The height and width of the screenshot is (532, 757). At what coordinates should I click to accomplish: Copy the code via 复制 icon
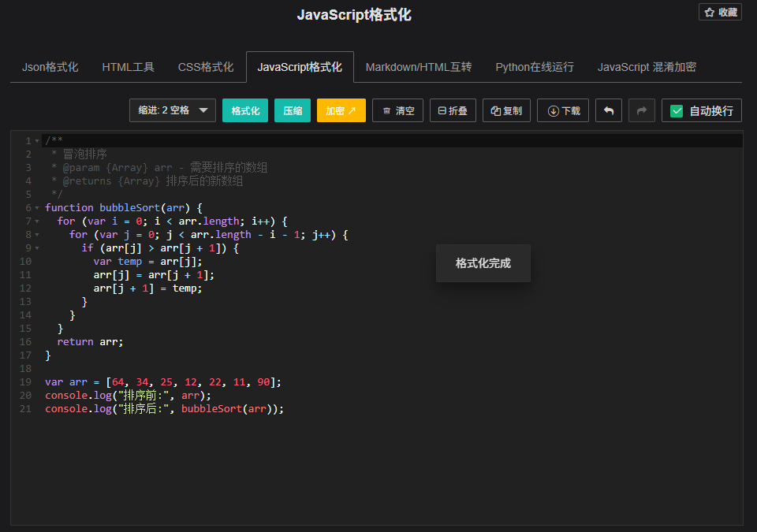tap(506, 110)
